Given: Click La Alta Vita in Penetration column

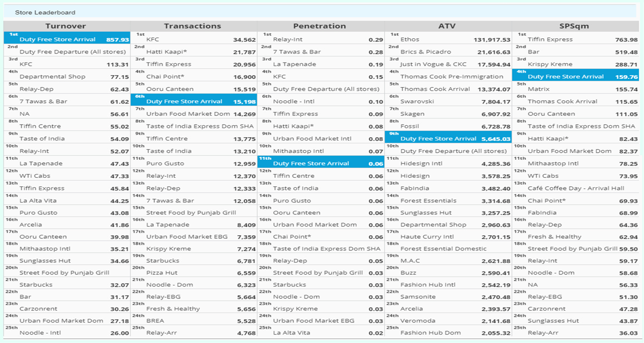Looking at the screenshot, I should [291, 333].
